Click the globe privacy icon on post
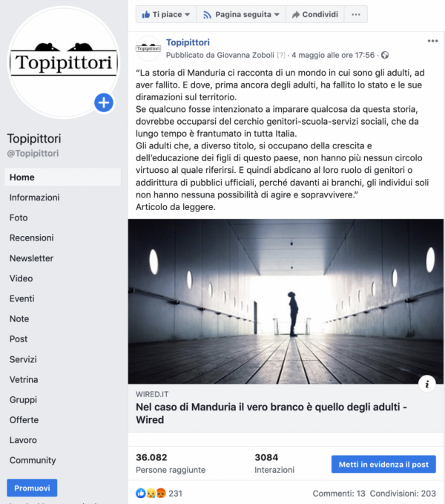The width and height of the screenshot is (445, 504). coord(385,55)
